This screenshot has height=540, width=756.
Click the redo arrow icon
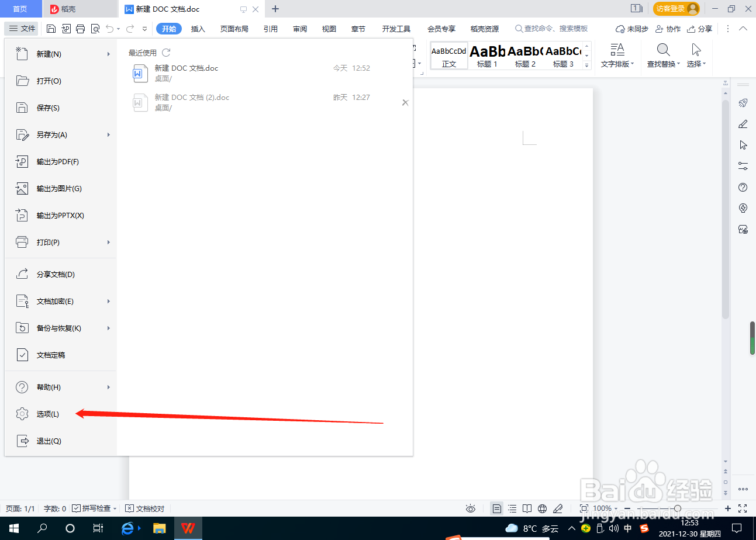(130, 29)
